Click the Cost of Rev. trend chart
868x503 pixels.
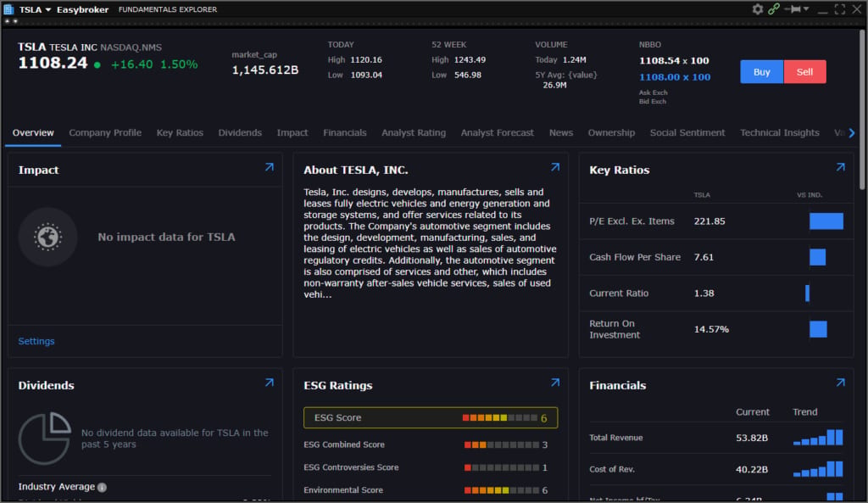click(818, 469)
